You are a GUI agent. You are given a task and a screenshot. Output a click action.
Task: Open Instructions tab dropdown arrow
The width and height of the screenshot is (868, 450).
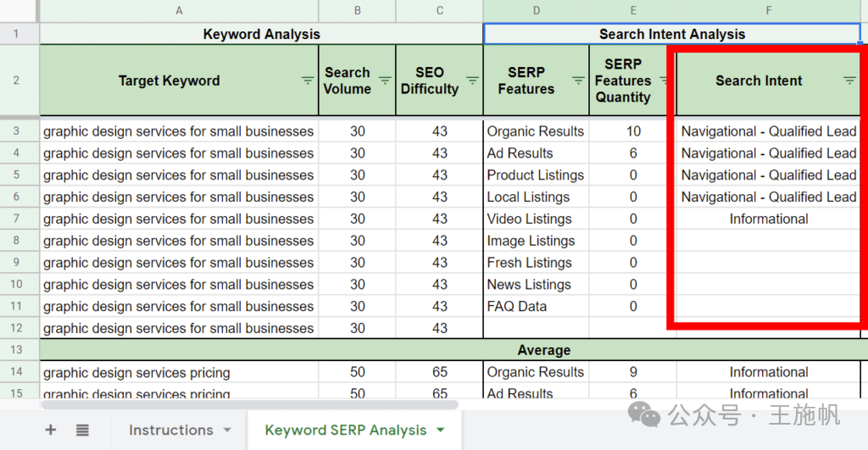click(x=227, y=430)
